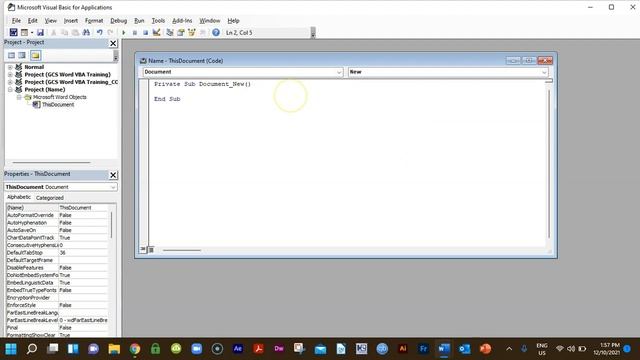Click the Insert UserForm toolbar icon
The image size is (640, 360).
point(24,32)
